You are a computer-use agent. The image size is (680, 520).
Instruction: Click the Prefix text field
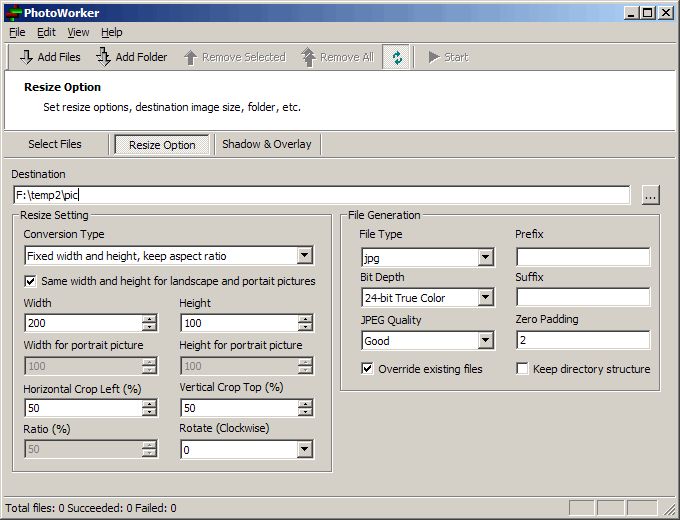(x=583, y=257)
